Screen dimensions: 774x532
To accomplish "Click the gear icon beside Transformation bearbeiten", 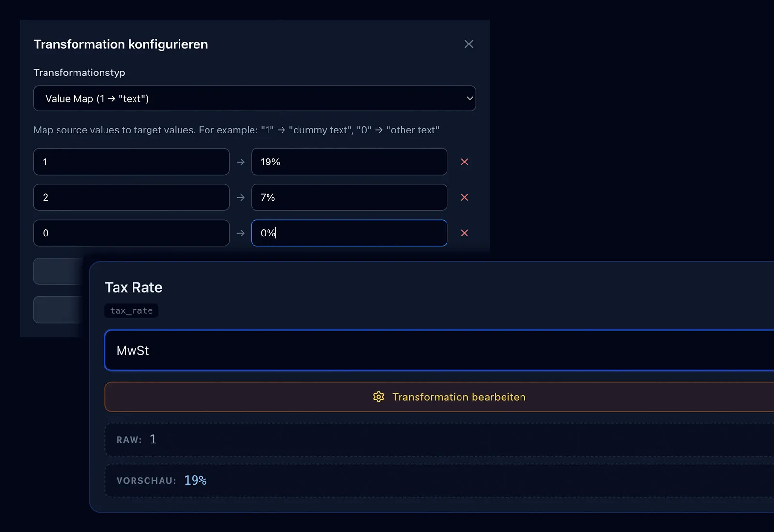I will pyautogui.click(x=378, y=397).
